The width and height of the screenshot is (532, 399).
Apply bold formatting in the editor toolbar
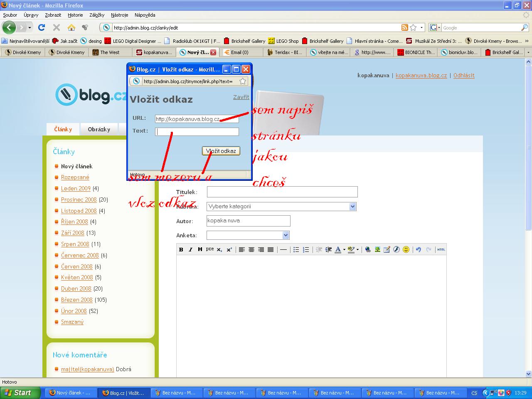pyautogui.click(x=181, y=249)
